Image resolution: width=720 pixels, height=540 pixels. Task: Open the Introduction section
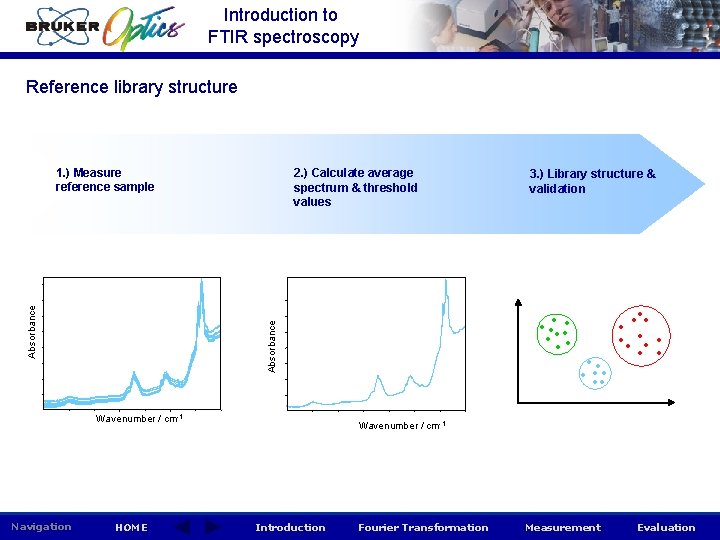(290, 528)
